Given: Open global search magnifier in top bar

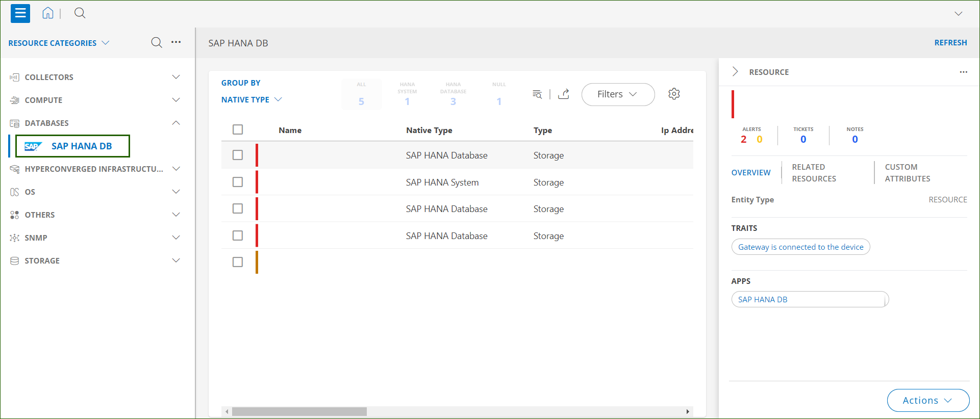Looking at the screenshot, I should (x=80, y=13).
